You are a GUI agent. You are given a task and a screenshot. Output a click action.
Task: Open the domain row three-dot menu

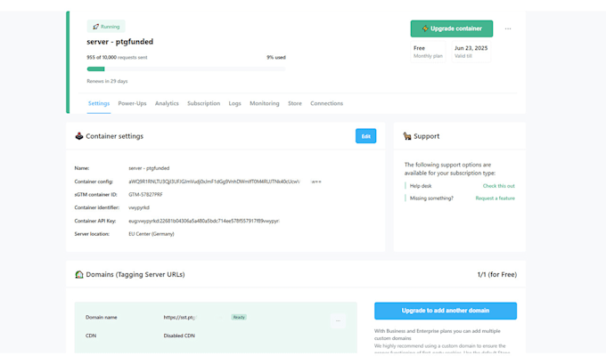click(338, 320)
